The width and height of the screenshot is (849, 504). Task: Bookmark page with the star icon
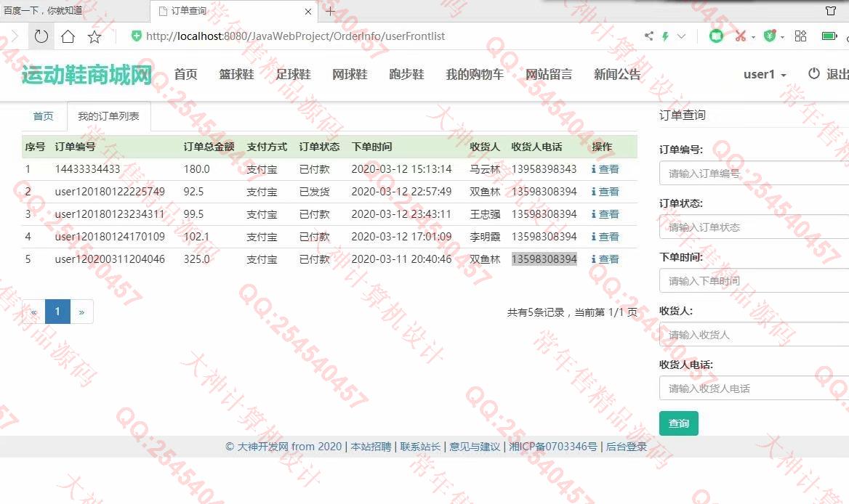pyautogui.click(x=94, y=36)
